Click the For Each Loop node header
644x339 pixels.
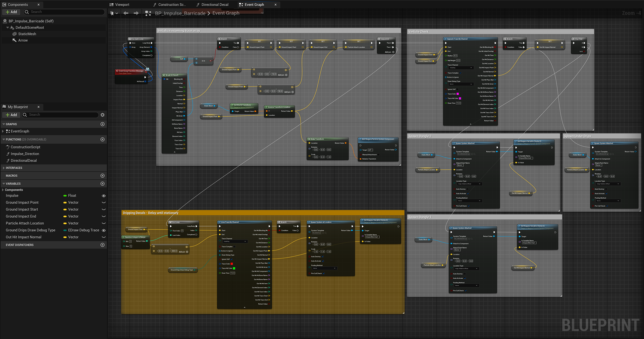point(141,39)
